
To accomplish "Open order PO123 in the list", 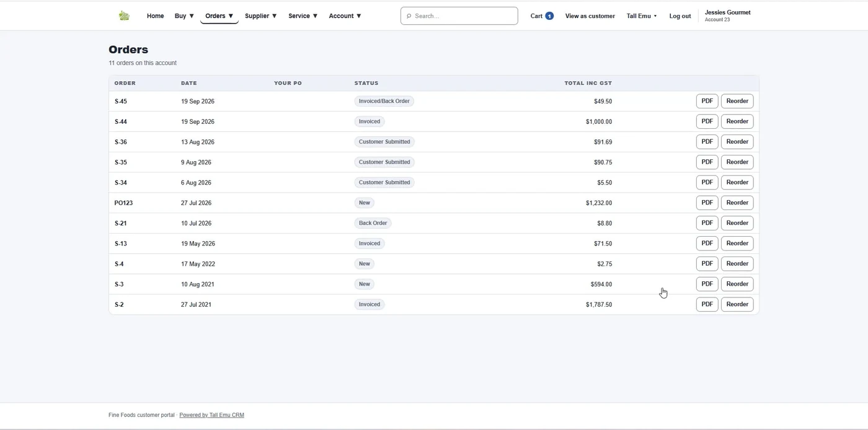I will (123, 203).
